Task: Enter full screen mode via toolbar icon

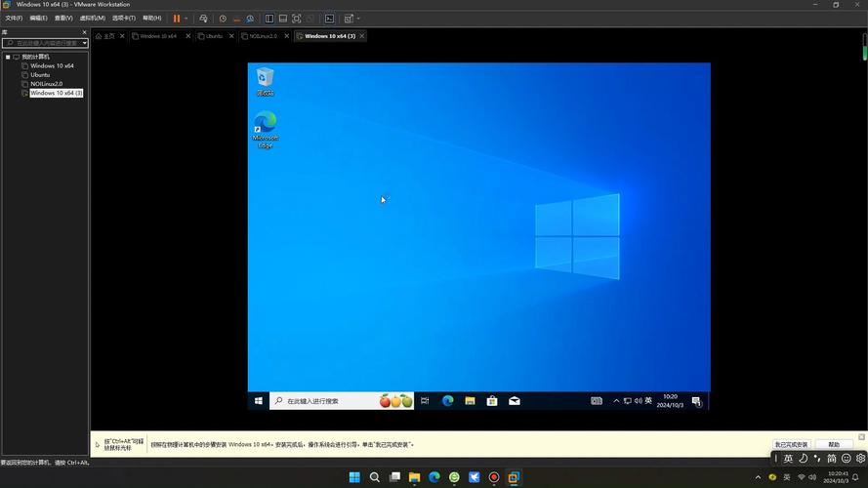Action: [297, 19]
